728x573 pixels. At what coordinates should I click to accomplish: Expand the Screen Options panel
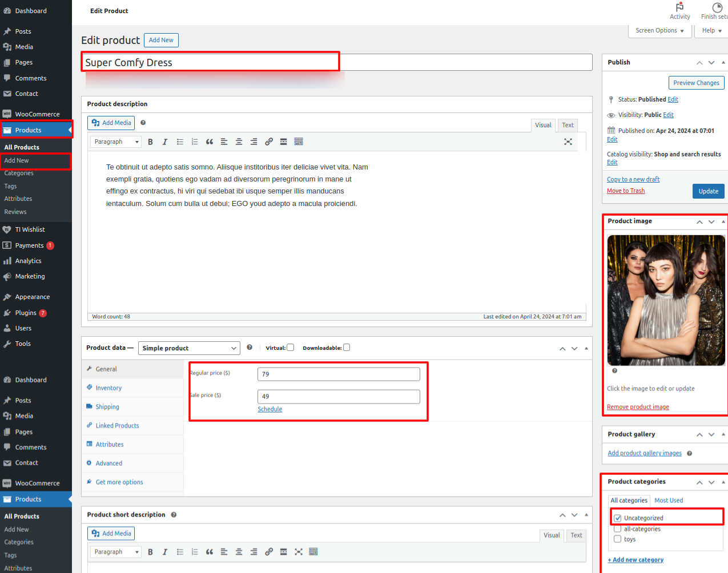659,31
